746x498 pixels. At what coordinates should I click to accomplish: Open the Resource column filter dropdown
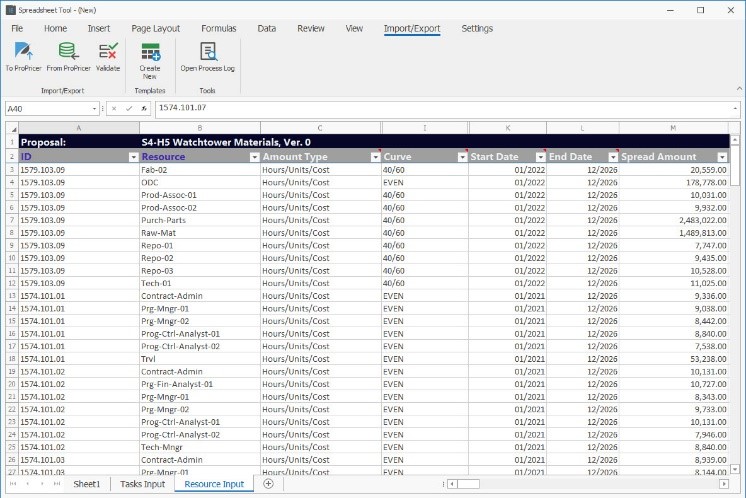pos(255,157)
